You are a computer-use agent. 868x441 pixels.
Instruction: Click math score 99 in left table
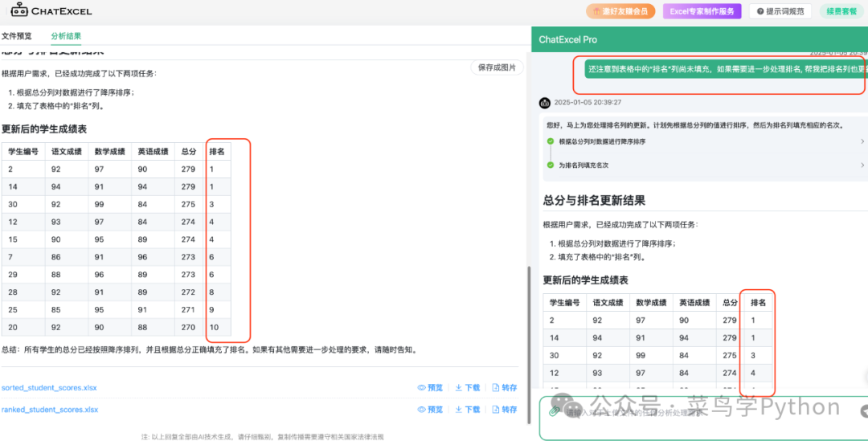[100, 204]
